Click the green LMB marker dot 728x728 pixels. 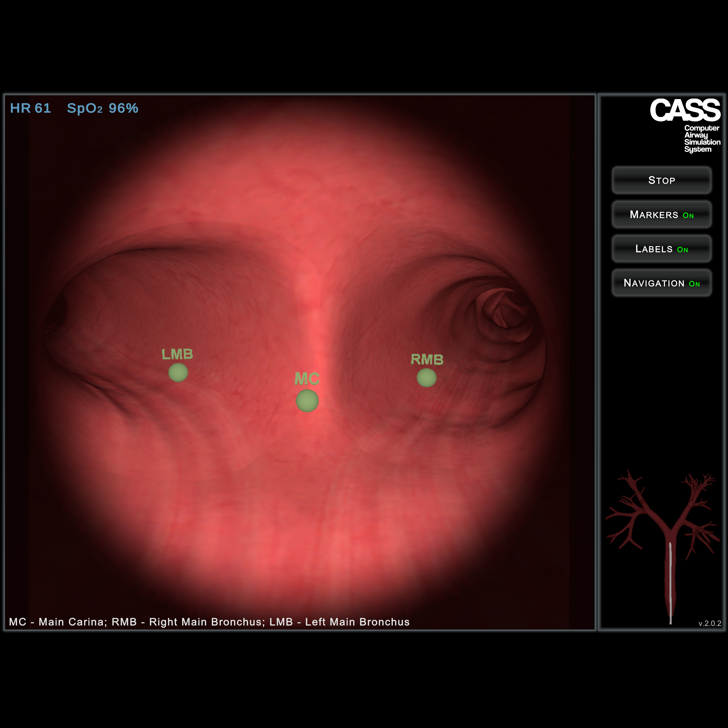pyautogui.click(x=178, y=372)
